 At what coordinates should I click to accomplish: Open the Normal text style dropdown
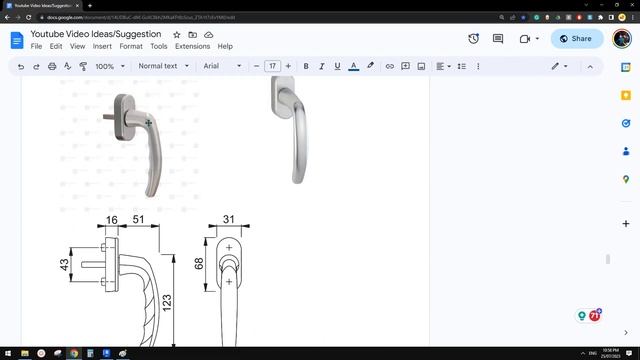click(163, 66)
